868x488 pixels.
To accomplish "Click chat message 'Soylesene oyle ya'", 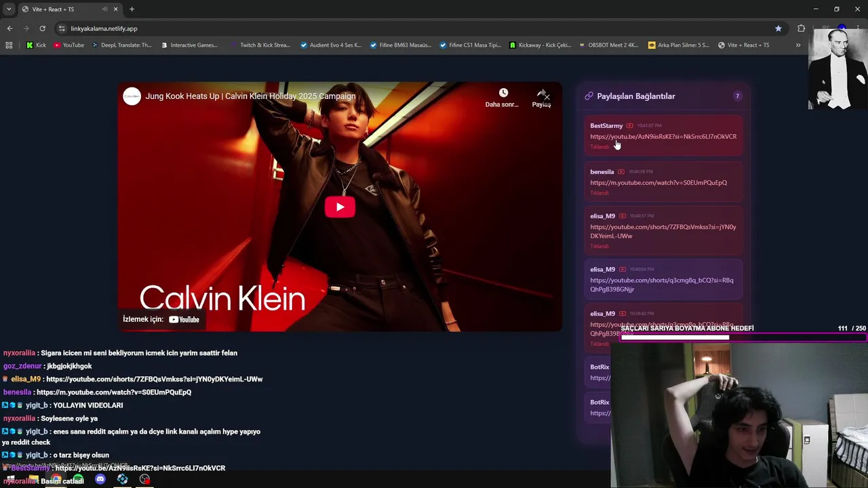I will pyautogui.click(x=68, y=418).
